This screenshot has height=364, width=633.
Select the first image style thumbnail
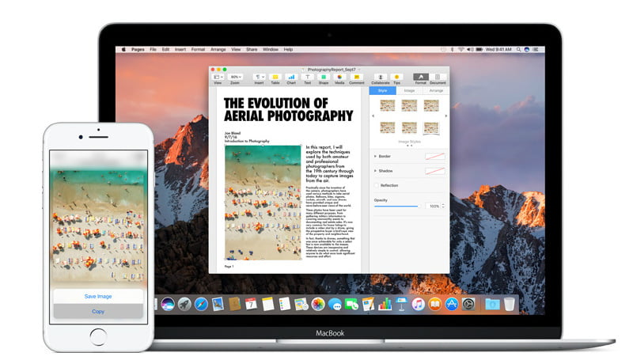point(387,105)
